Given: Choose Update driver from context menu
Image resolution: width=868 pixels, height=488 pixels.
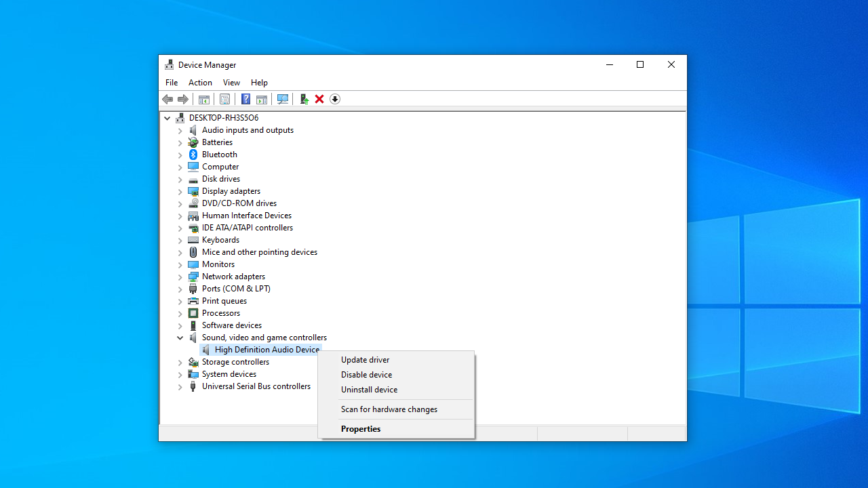Looking at the screenshot, I should (365, 360).
